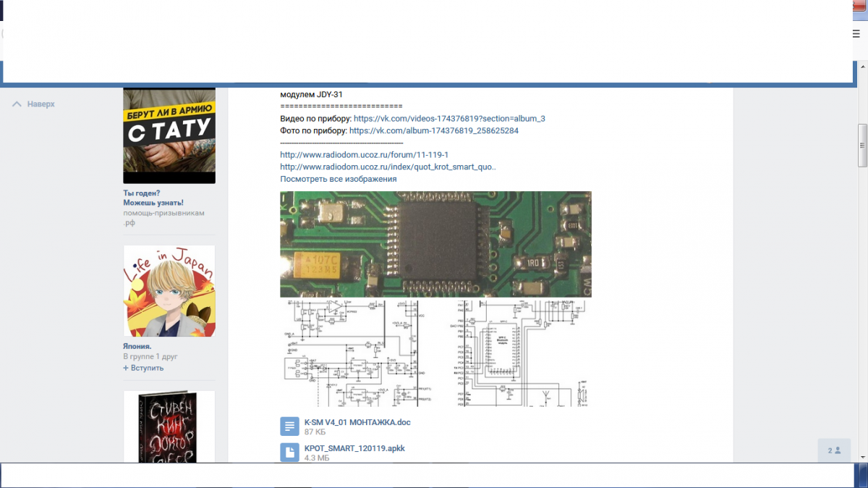Join the group via + Вступить
868x488 pixels.
(143, 368)
